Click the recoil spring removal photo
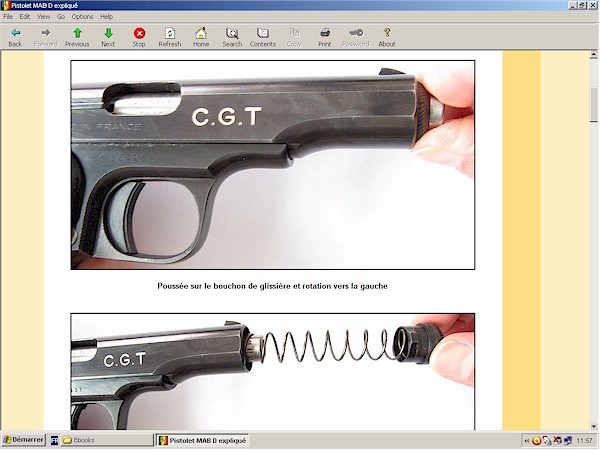The image size is (600, 450). [273, 372]
